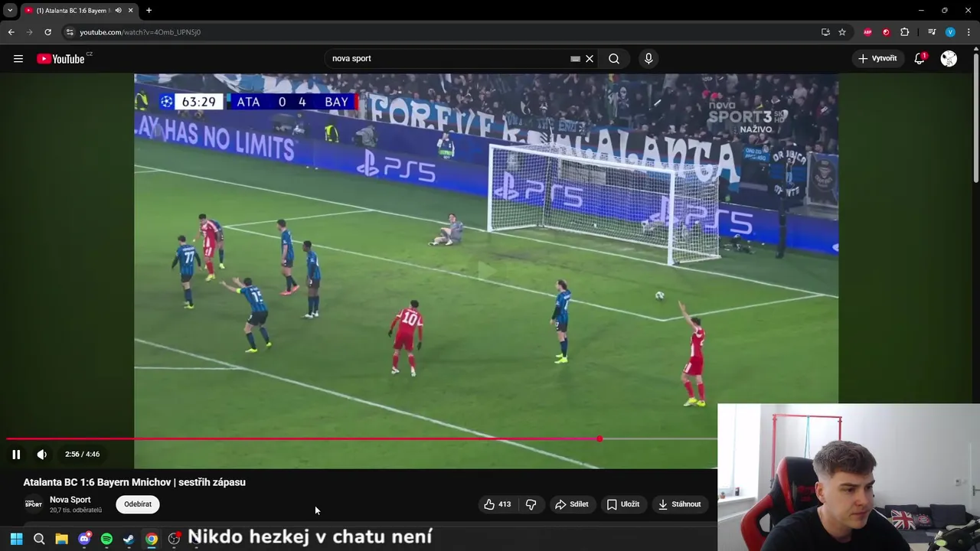Image resolution: width=980 pixels, height=551 pixels.
Task: Mute the video volume
Action: (42, 455)
